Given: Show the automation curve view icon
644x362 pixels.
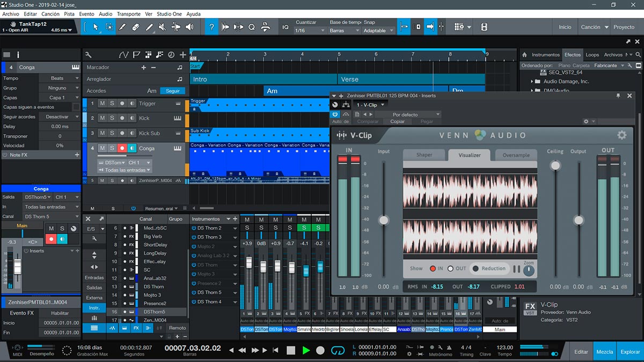Looking at the screenshot, I should (x=124, y=55).
